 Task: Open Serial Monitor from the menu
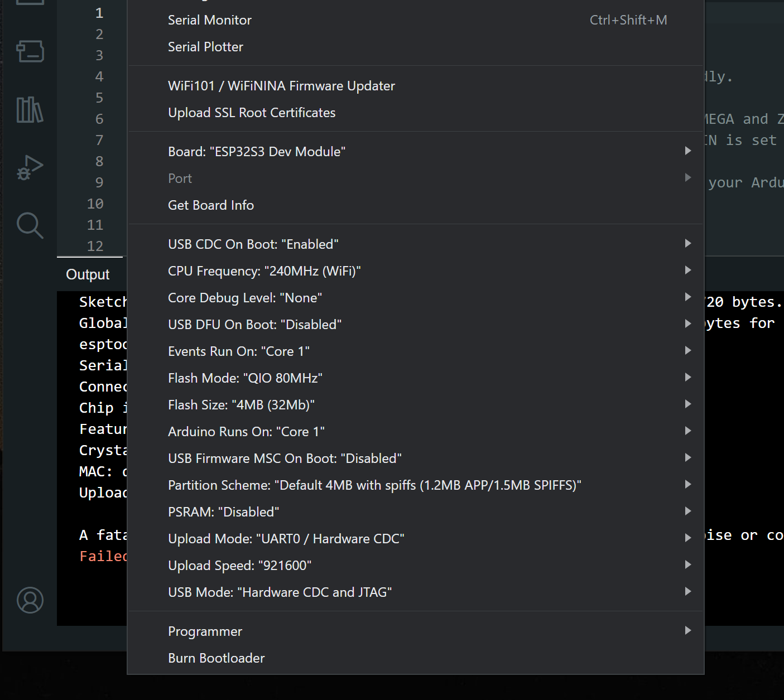(416, 20)
